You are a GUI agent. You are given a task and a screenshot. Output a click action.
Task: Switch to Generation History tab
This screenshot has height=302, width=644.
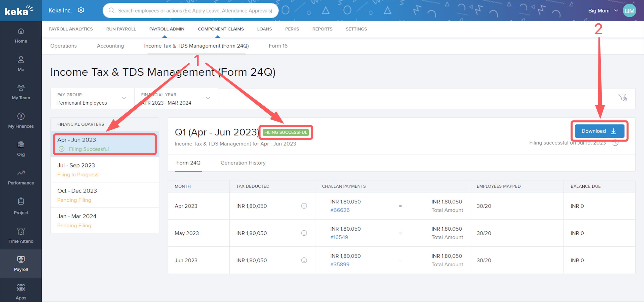point(243,163)
